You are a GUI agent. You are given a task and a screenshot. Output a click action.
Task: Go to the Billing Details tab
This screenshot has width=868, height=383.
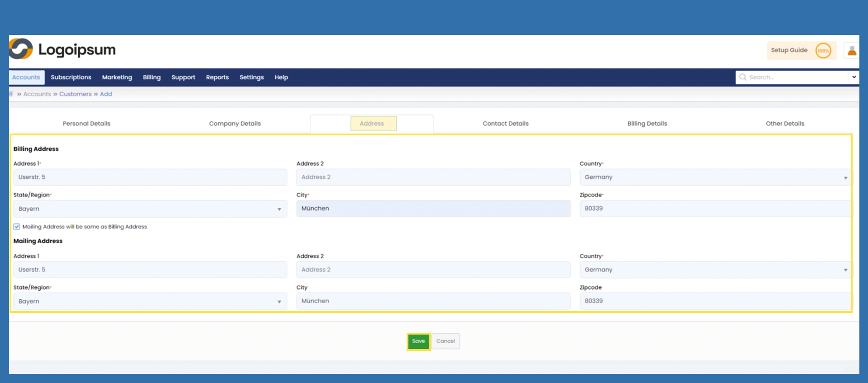click(x=647, y=124)
